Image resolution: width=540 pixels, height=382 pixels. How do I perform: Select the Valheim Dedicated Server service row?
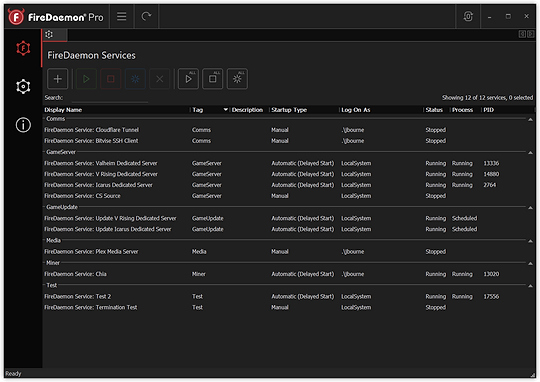(x=289, y=163)
